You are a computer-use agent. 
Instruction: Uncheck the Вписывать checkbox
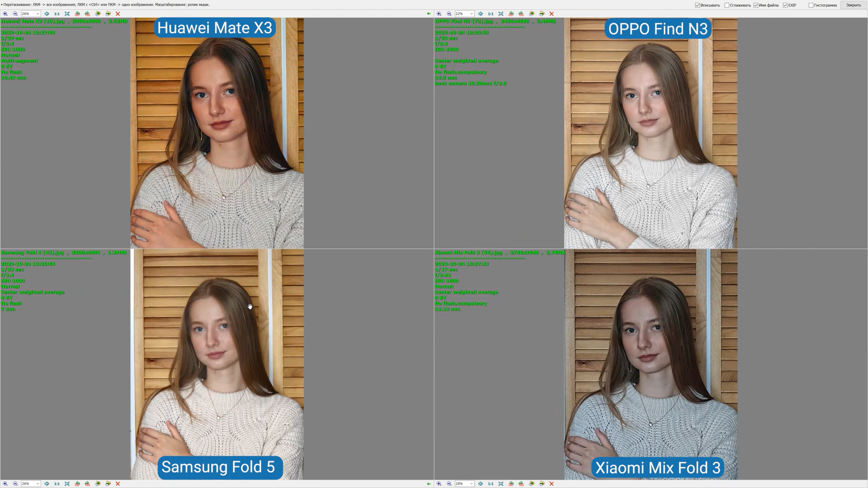click(698, 5)
